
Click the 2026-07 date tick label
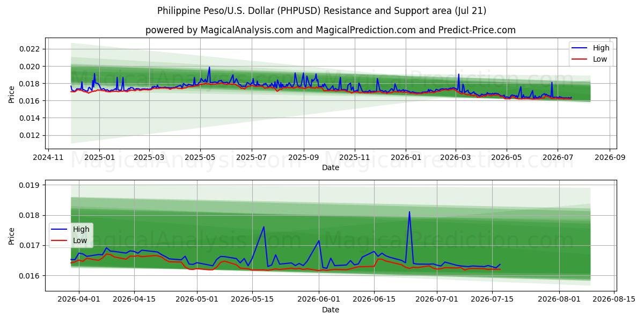pos(558,158)
